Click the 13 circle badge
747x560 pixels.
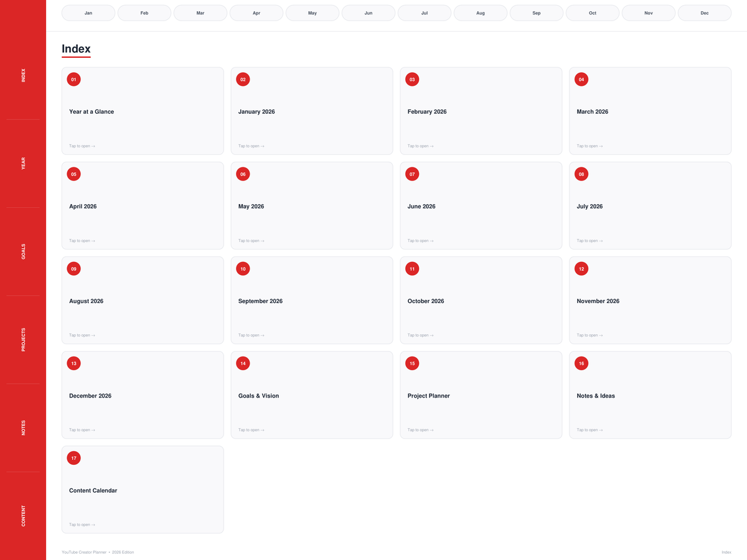tap(73, 363)
